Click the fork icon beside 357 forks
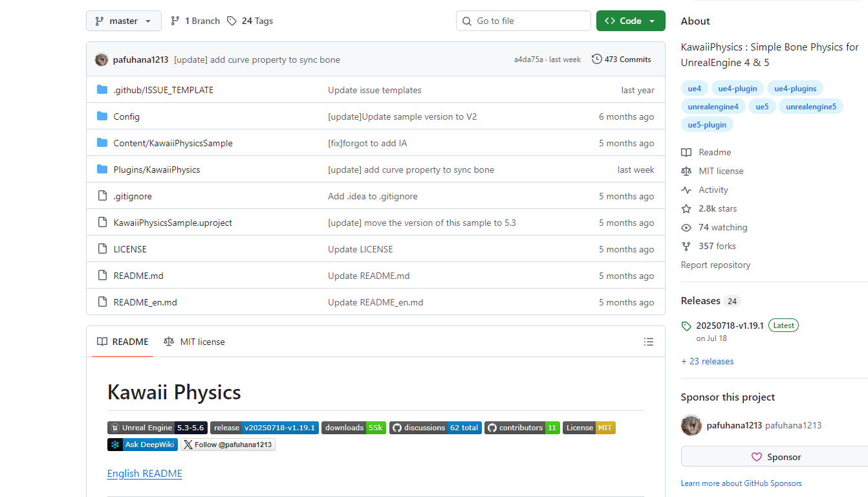 tap(686, 247)
